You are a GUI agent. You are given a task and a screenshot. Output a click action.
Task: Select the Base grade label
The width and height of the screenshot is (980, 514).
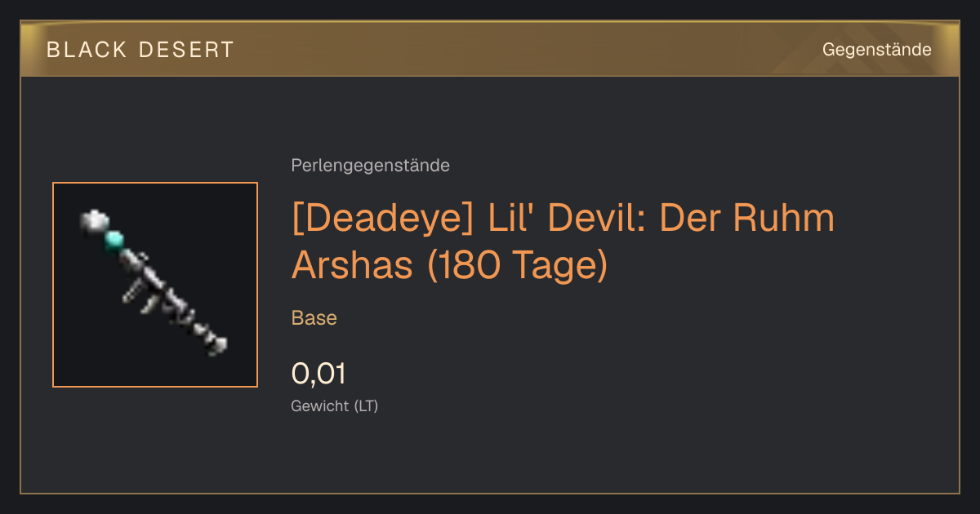(314, 318)
